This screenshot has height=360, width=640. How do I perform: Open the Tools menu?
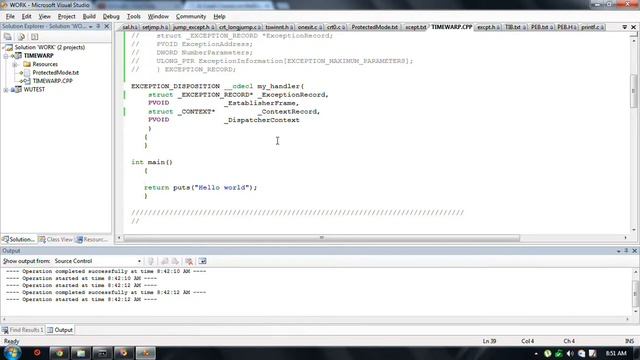point(133,16)
